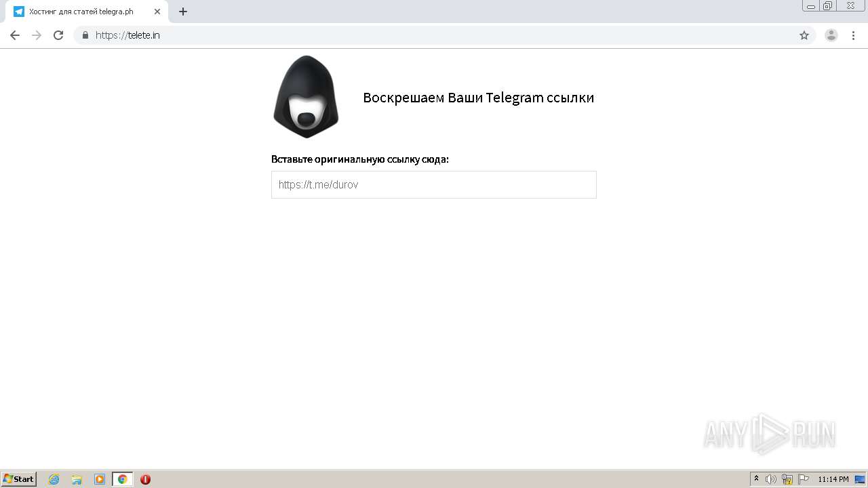Image resolution: width=868 pixels, height=488 pixels.
Task: Close the Chrome window
Action: (850, 5)
